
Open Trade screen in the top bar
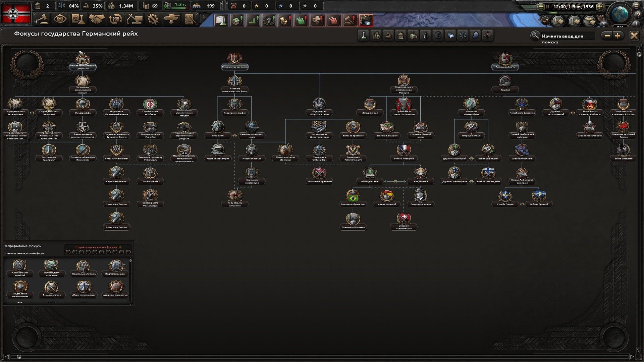(115, 19)
